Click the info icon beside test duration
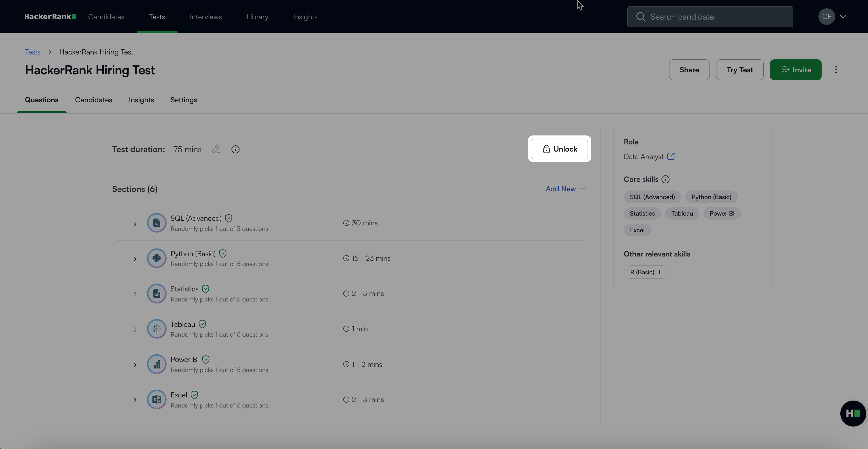 (x=235, y=149)
